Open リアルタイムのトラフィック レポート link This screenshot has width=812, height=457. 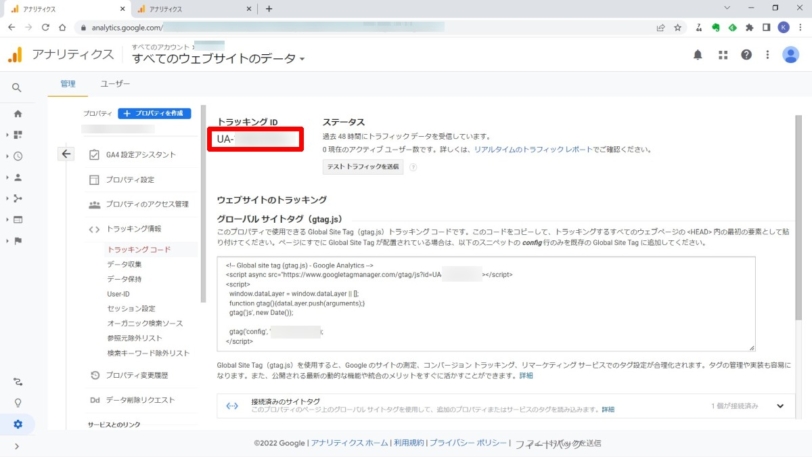533,149
